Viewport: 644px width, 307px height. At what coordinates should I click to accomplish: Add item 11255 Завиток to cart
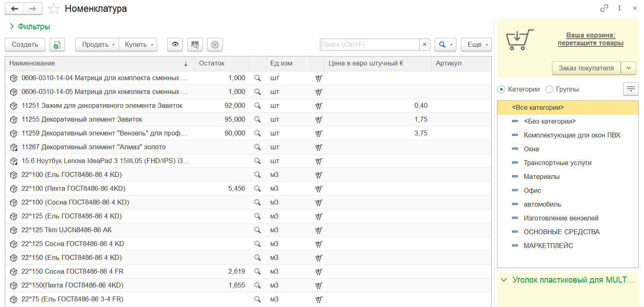click(319, 120)
